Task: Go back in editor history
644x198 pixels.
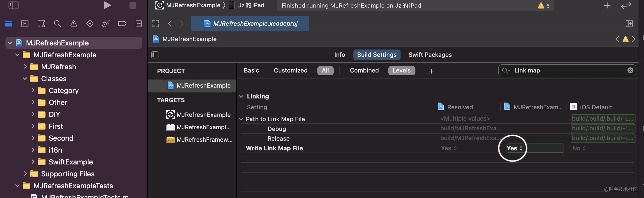Action: pyautogui.click(x=170, y=24)
